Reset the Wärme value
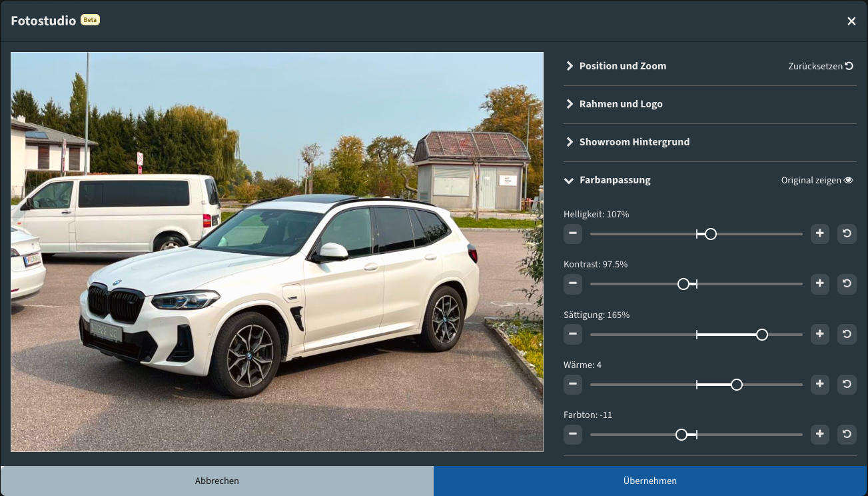This screenshot has height=496, width=868. click(x=847, y=385)
